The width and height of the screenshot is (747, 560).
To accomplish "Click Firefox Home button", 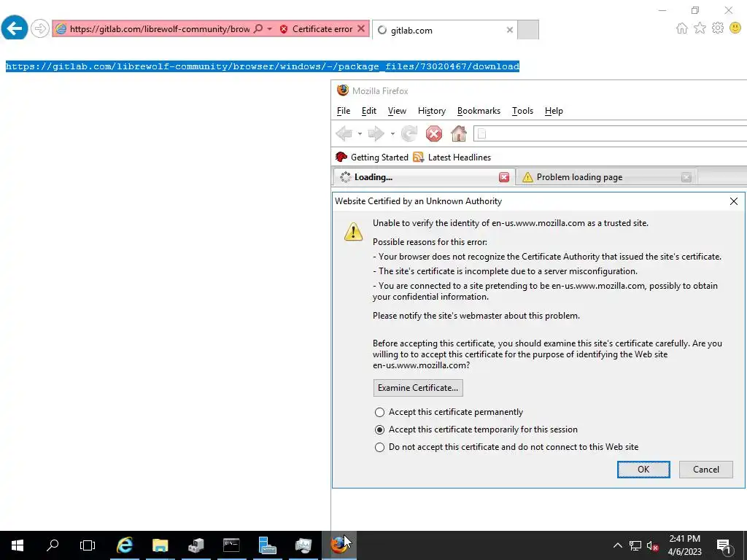I will pos(459,134).
